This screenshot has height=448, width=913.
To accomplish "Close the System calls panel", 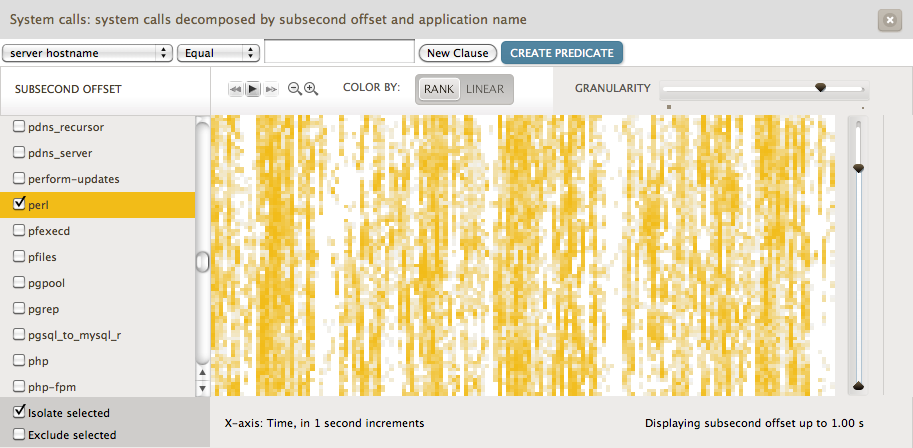I will point(888,20).
